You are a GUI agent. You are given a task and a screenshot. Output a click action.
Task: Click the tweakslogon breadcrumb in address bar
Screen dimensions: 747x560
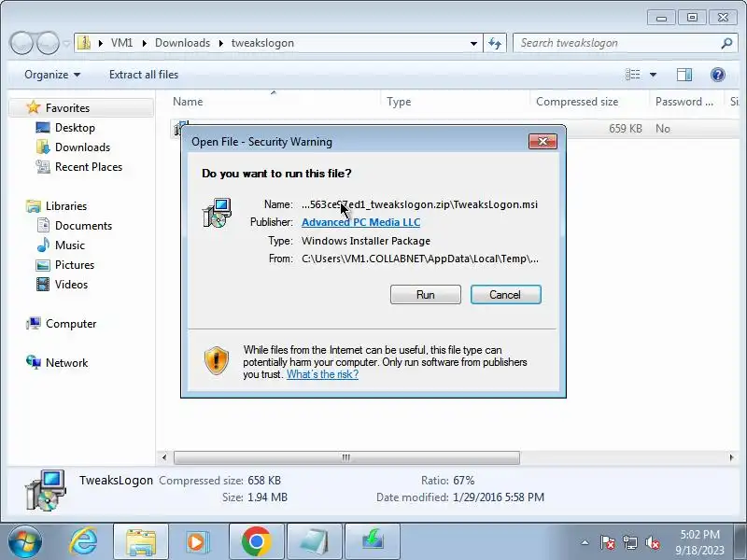click(262, 43)
